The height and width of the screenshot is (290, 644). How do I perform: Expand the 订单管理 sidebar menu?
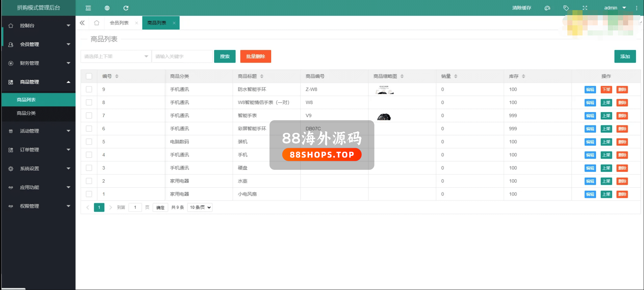(x=38, y=150)
